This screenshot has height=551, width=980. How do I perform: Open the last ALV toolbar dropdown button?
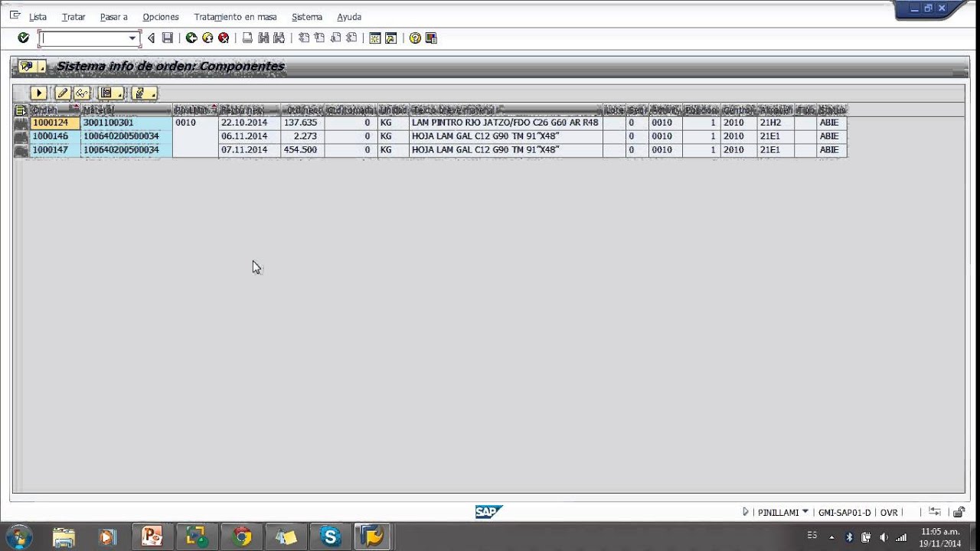144,93
